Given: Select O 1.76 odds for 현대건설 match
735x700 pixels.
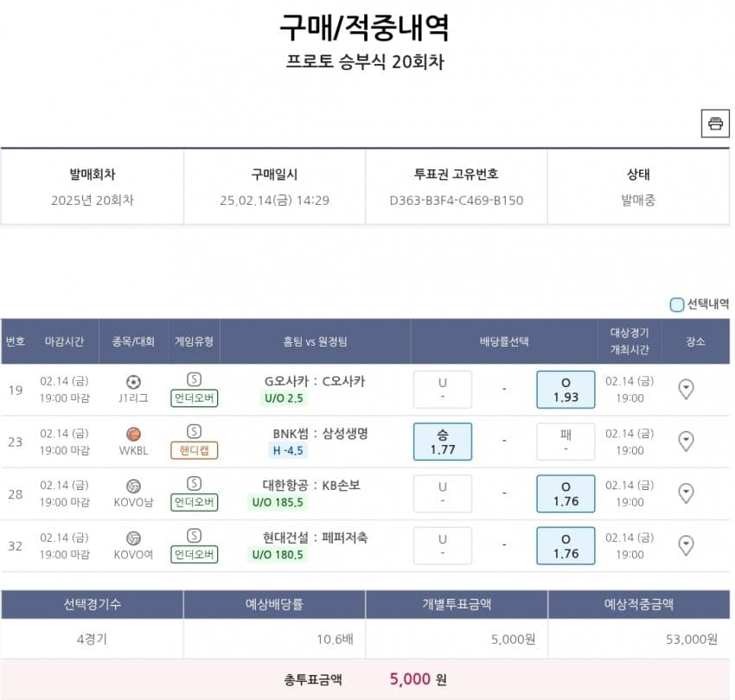Looking at the screenshot, I should pos(566,546).
